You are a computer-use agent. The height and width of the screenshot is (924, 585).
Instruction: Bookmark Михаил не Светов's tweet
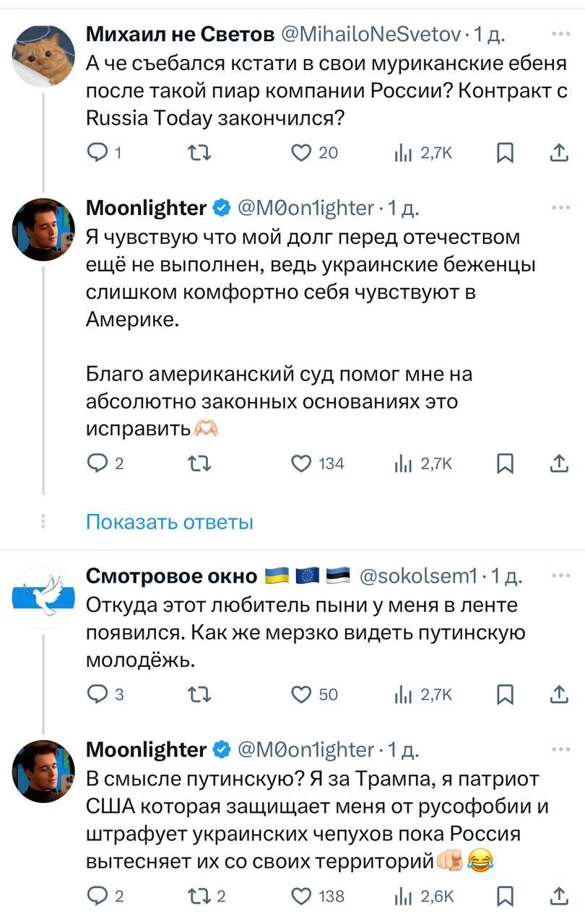pos(506,152)
